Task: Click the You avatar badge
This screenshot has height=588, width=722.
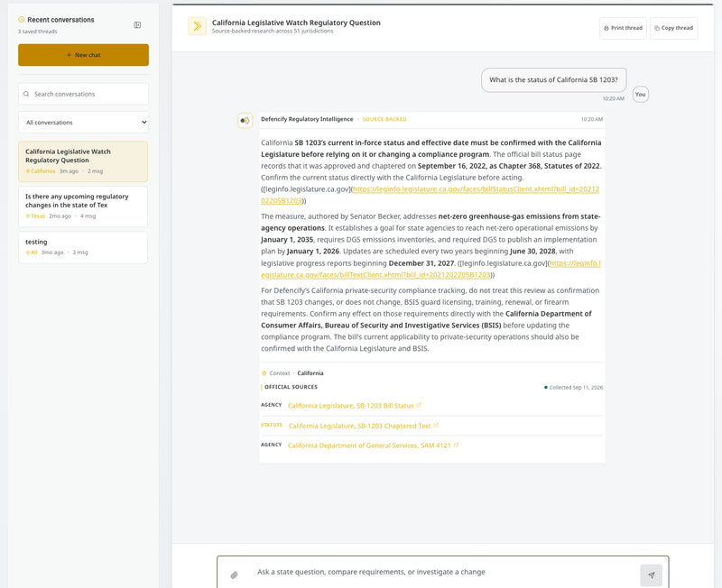Action: click(x=640, y=95)
